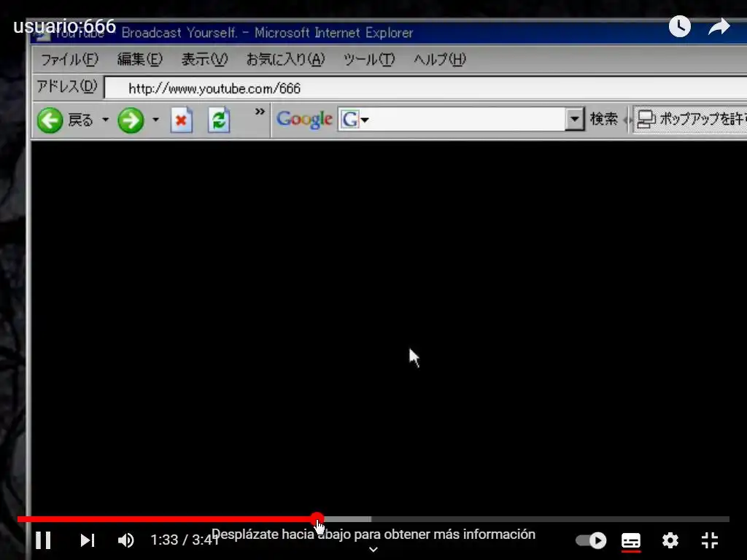747x560 pixels.
Task: Click the Refresh page icon
Action: (219, 120)
